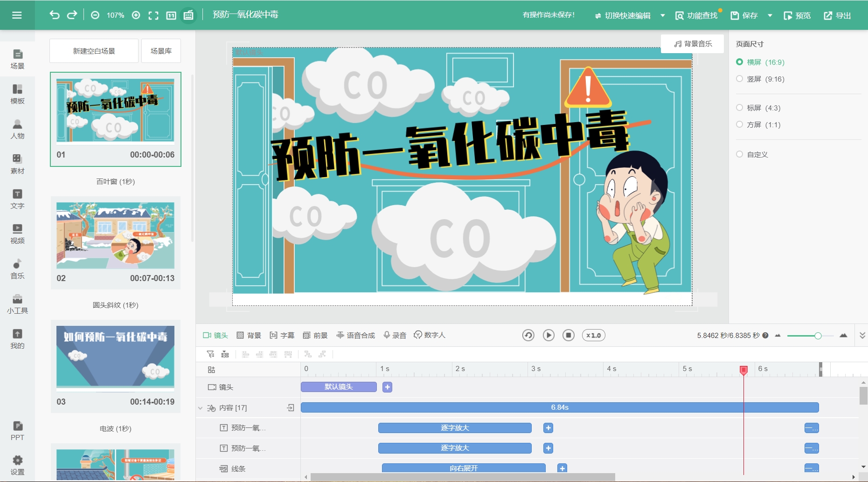Reset playback to the start
This screenshot has width=868, height=482.
(x=528, y=335)
